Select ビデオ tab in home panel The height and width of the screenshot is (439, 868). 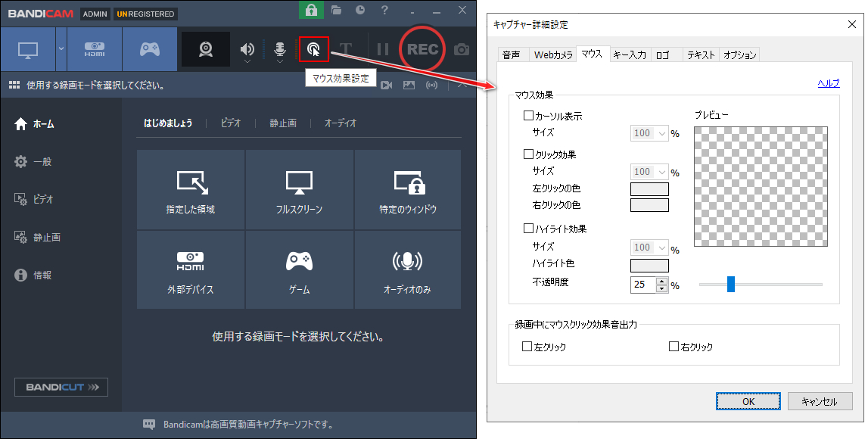tap(231, 123)
